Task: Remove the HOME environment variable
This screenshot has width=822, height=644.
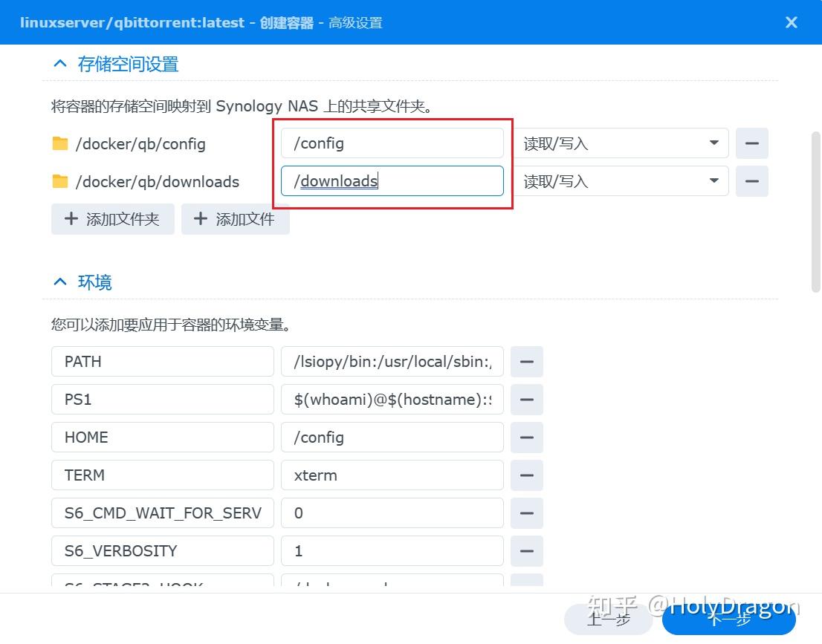Action: [527, 438]
